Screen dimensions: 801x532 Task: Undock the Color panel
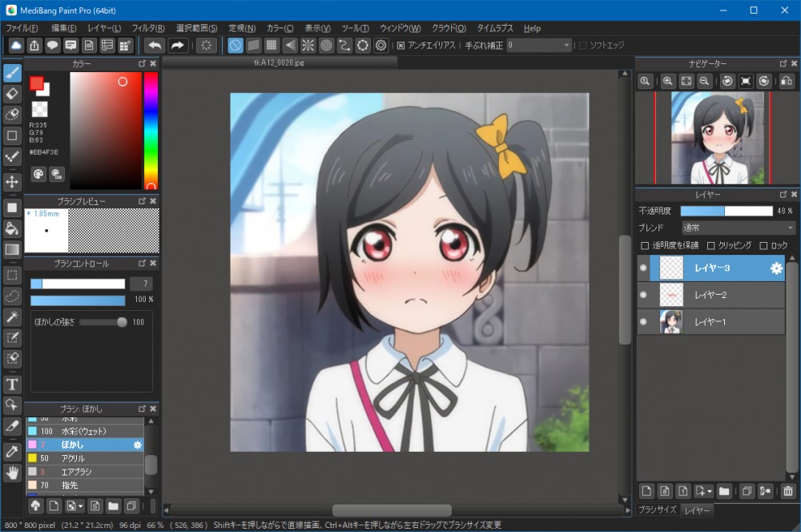point(142,63)
